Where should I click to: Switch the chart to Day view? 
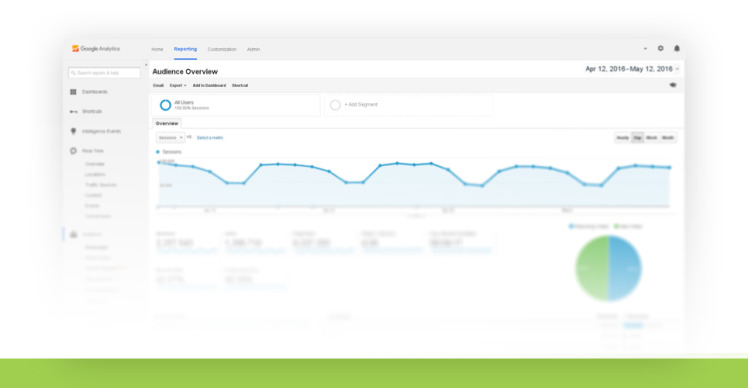click(637, 138)
